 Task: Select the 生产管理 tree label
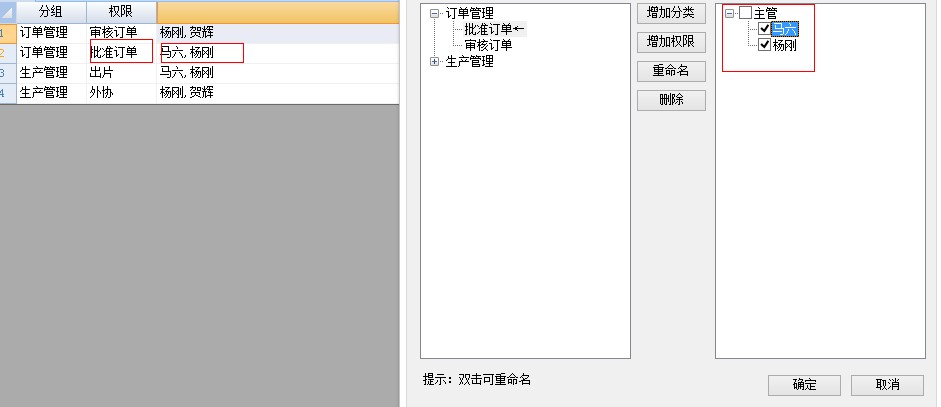click(470, 62)
